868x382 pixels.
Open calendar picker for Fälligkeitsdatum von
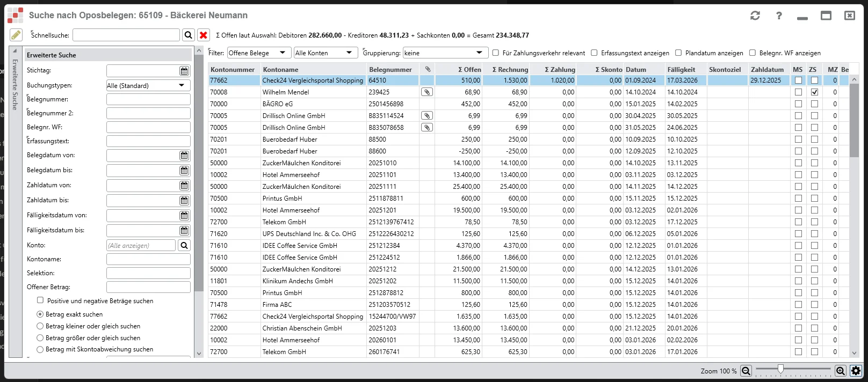point(184,216)
